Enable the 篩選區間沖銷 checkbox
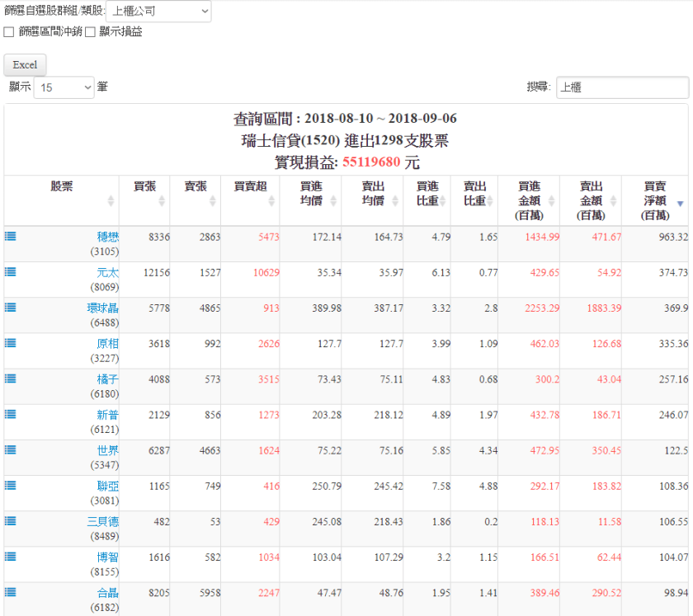Screen dimensions: 693x616 (x=9, y=32)
